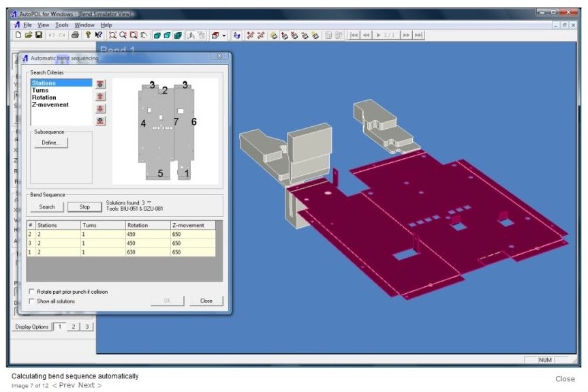The height and width of the screenshot is (392, 588).
Task: Open a file via the toolbar folder icon
Action: [x=28, y=35]
